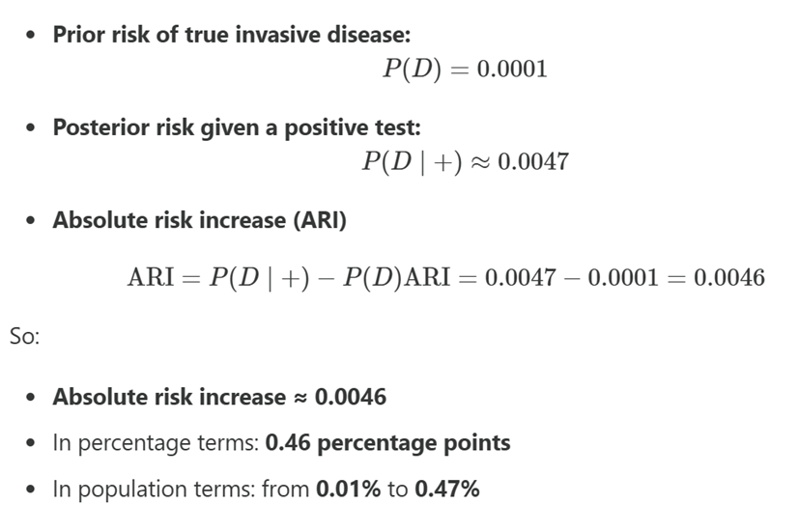799x532 pixels.
Task: Click the "So:" text
Action: pos(24,338)
